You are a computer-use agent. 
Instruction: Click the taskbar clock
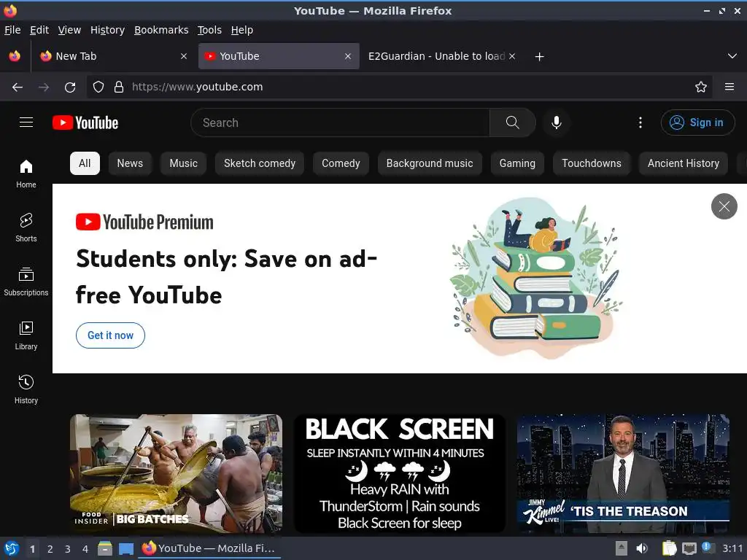coord(732,548)
